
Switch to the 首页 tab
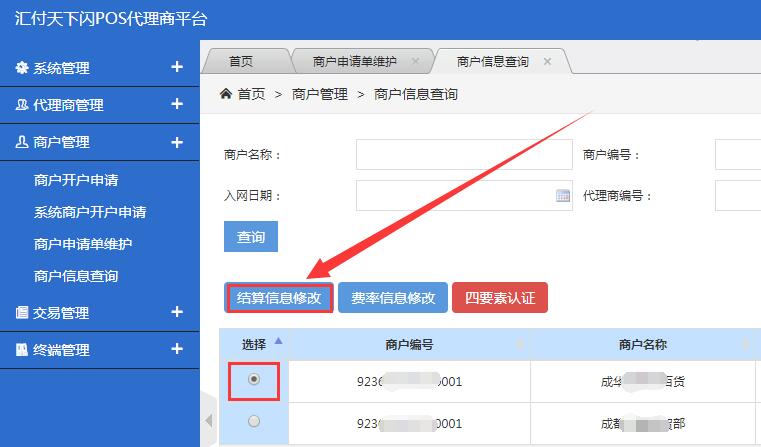241,61
